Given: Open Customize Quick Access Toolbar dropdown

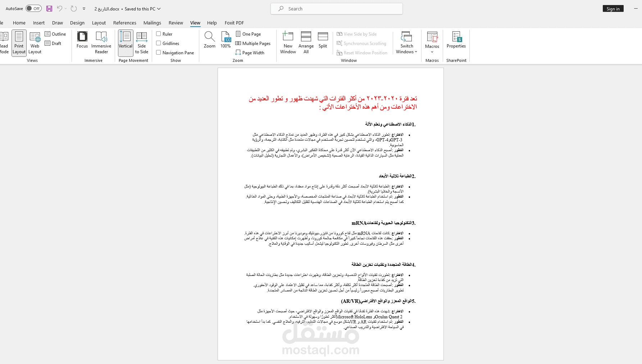Looking at the screenshot, I should (84, 9).
